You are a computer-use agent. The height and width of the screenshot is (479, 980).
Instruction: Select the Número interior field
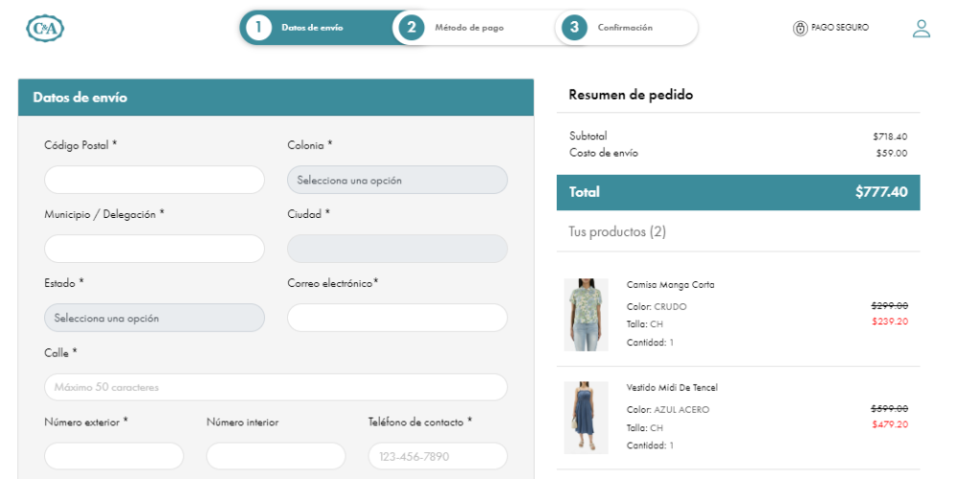(x=276, y=456)
